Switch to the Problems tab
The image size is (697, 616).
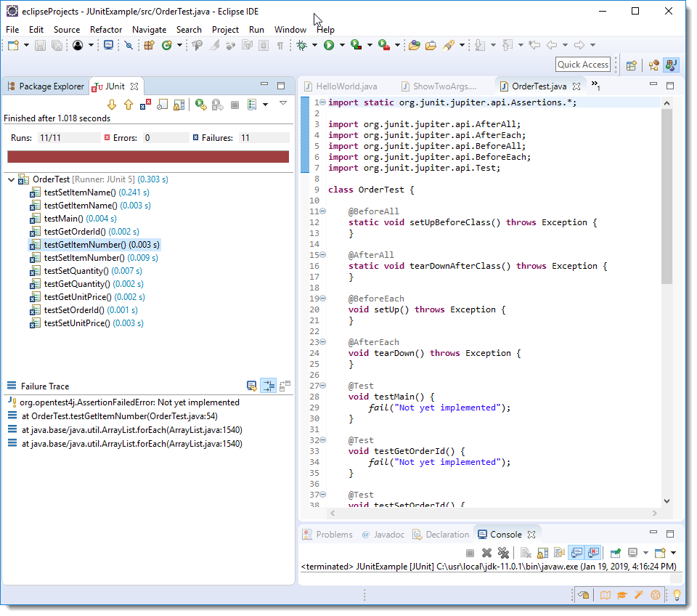(x=327, y=534)
